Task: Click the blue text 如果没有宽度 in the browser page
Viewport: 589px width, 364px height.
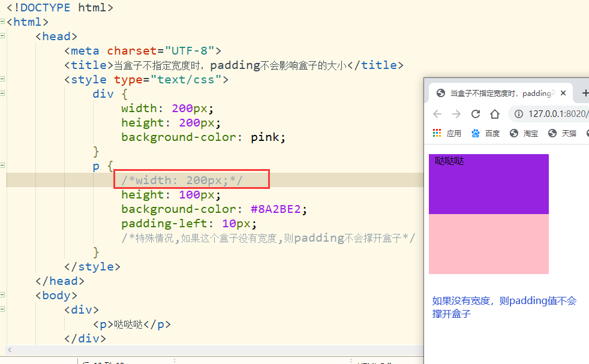Action: point(504,307)
